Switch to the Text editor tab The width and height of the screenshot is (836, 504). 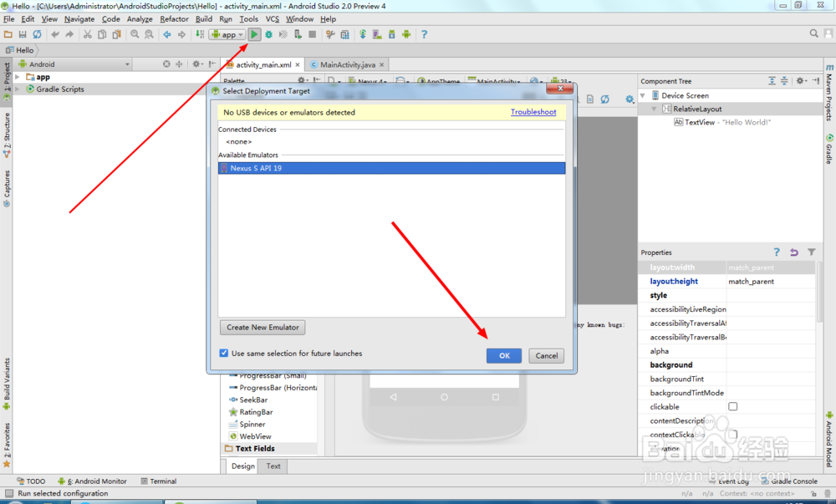pyautogui.click(x=273, y=466)
